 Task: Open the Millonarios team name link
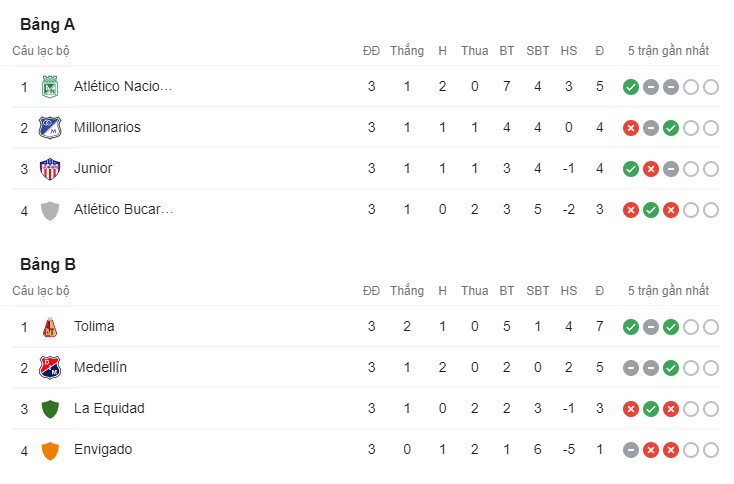(x=107, y=127)
